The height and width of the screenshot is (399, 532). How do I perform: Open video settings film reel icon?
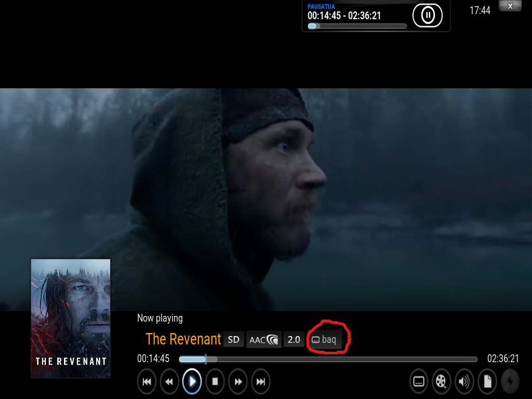click(x=442, y=382)
